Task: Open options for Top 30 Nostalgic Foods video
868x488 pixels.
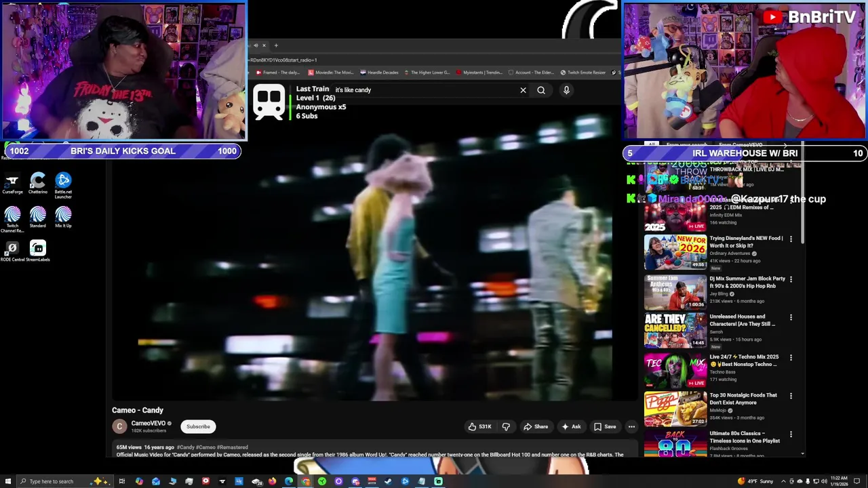Action: pos(791,396)
